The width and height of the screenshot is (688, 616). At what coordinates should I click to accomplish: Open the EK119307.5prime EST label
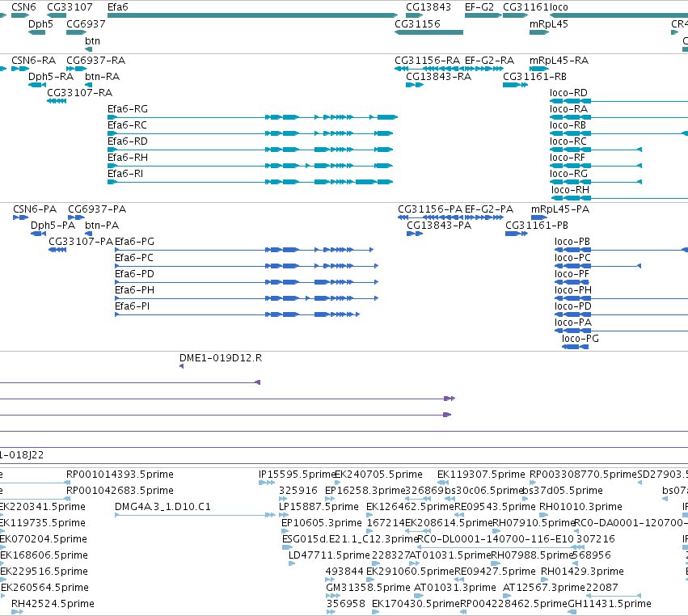(x=481, y=475)
